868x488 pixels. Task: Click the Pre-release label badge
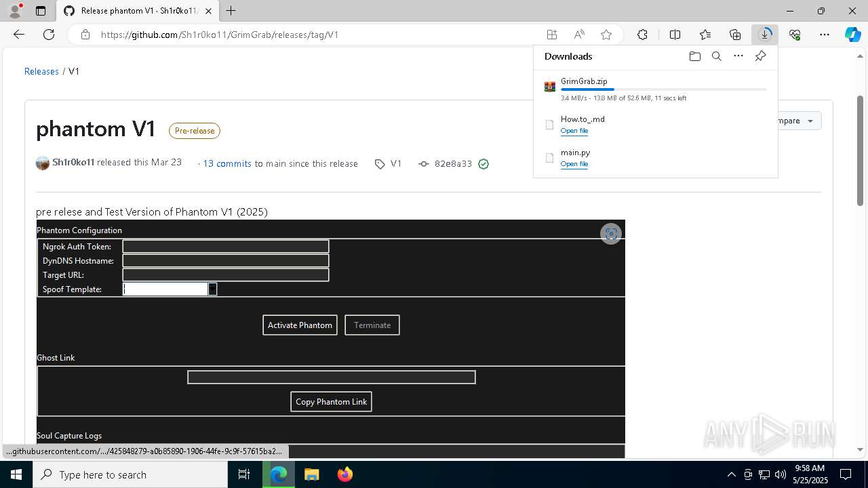click(195, 131)
